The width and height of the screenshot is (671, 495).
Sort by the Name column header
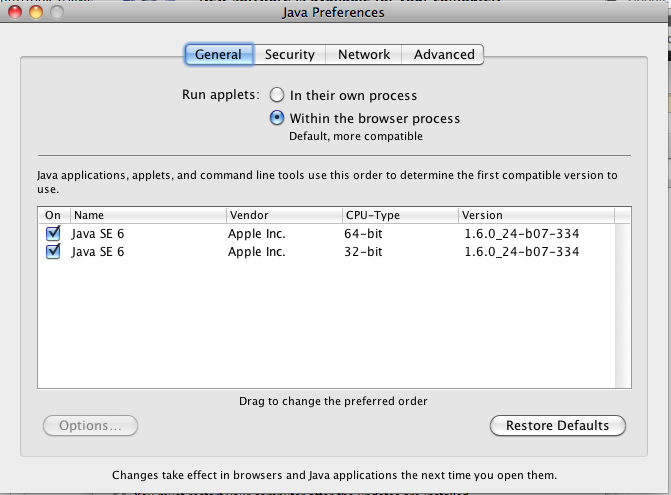pos(148,215)
